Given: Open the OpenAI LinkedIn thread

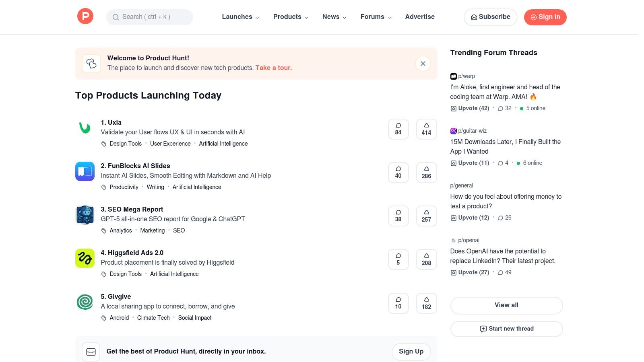Looking at the screenshot, I should tap(503, 256).
